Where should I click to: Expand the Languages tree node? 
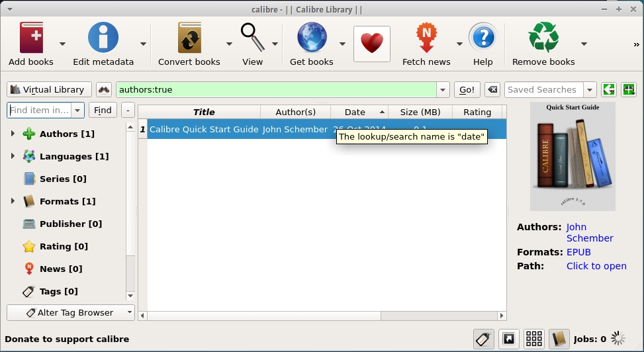point(13,156)
